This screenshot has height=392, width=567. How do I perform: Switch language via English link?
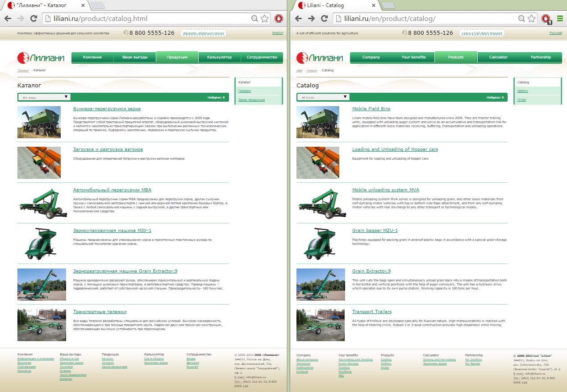pos(278,33)
